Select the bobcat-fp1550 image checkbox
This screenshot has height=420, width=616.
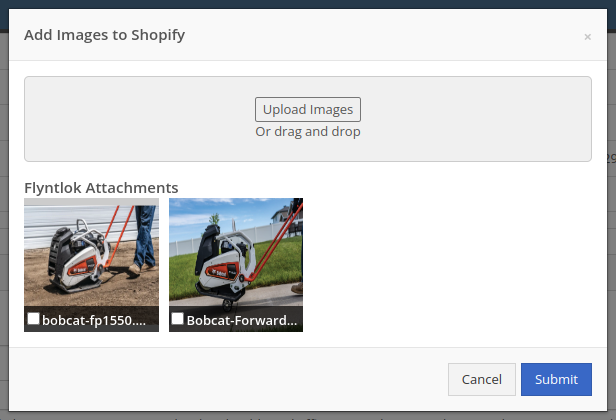tap(33, 318)
